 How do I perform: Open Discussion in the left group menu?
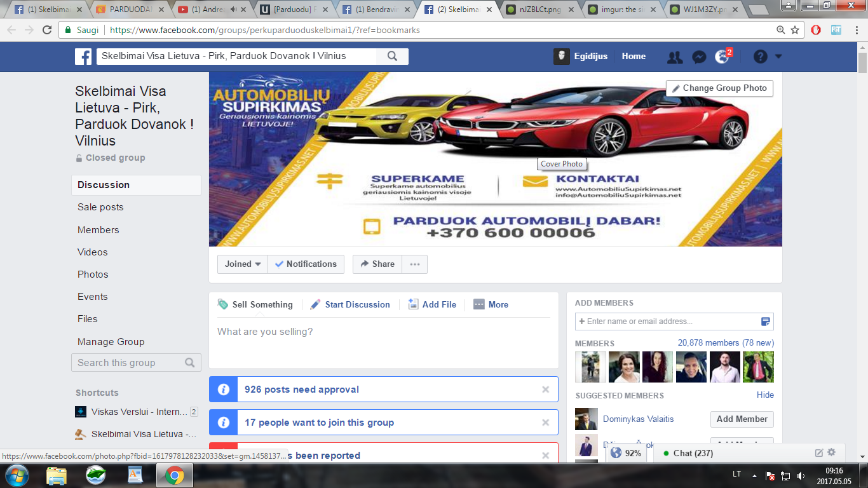(136, 185)
